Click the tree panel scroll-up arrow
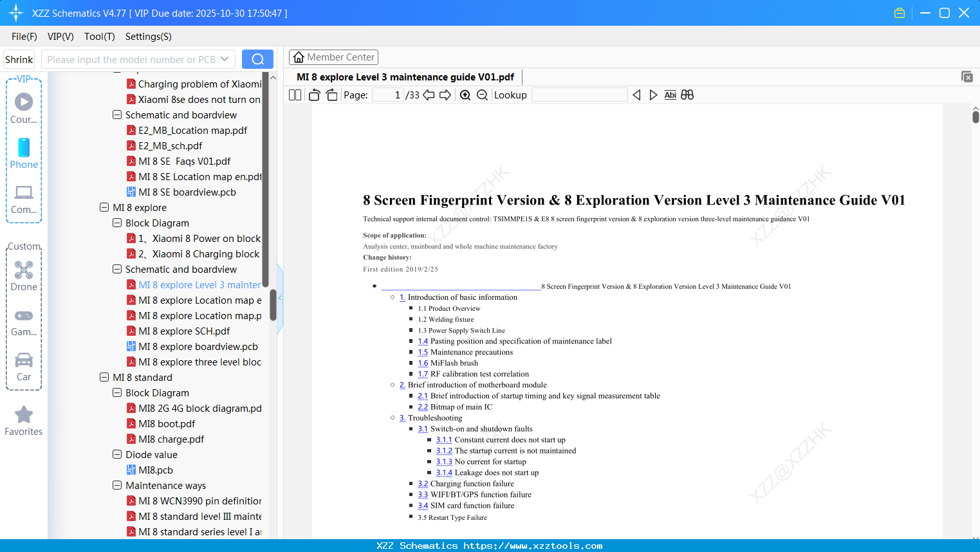The width and height of the screenshot is (980, 552). click(273, 77)
